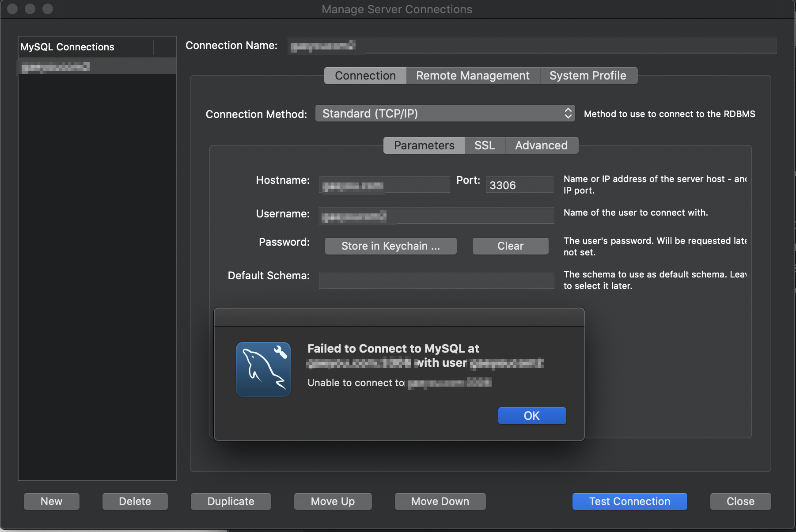Image resolution: width=796 pixels, height=532 pixels.
Task: Click the Connection Name field
Action: [x=532, y=46]
